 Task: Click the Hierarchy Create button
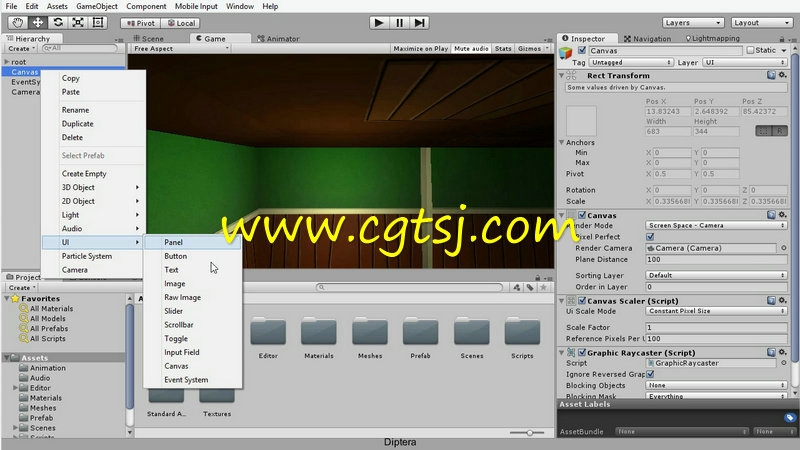21,48
